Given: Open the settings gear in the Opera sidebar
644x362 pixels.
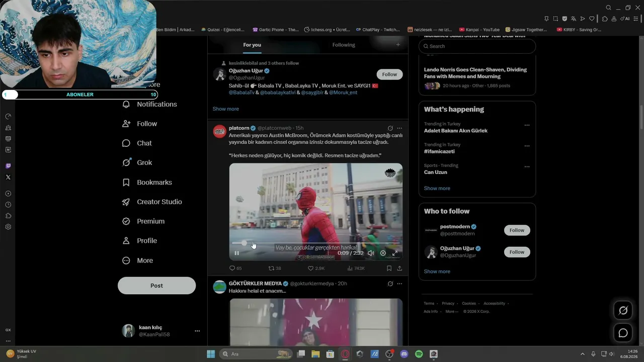Looking at the screenshot, I should click(8, 227).
